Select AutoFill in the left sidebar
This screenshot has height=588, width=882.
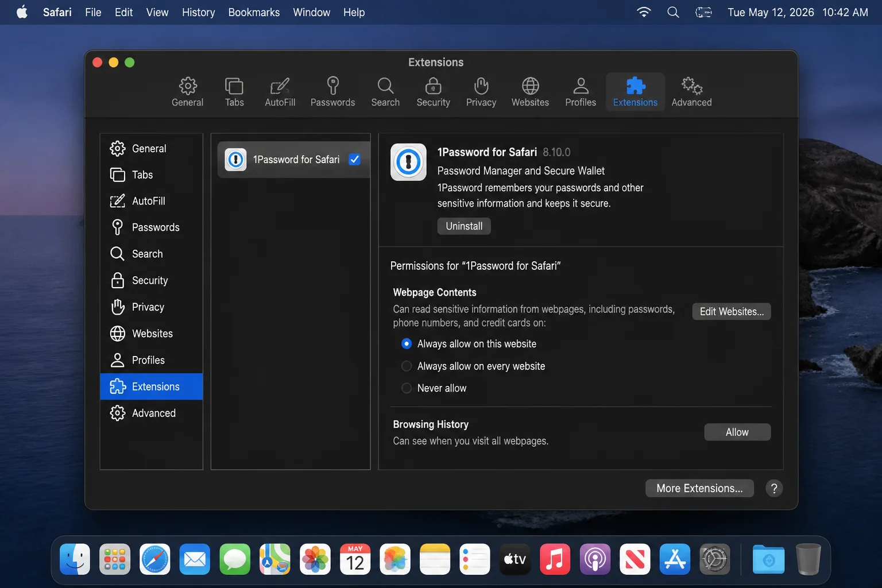click(152, 201)
